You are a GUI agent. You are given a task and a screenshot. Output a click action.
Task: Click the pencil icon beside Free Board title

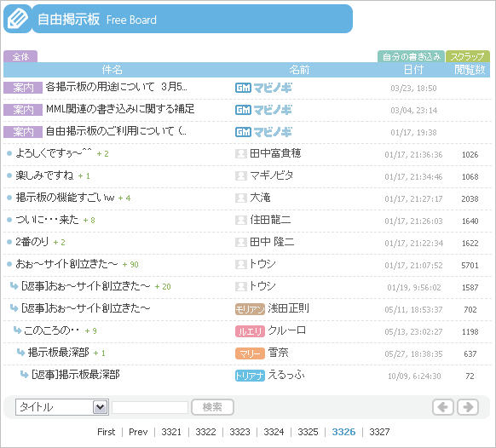17,19
